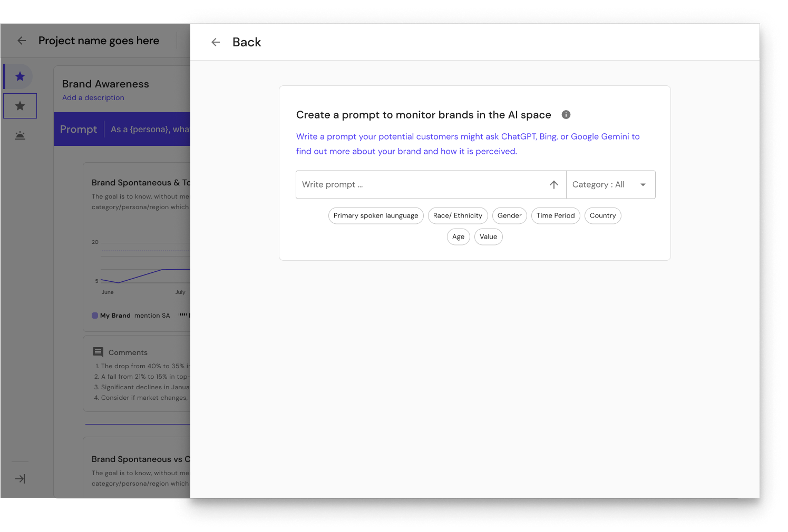
Task: Toggle the Age variable chip
Action: tap(458, 237)
